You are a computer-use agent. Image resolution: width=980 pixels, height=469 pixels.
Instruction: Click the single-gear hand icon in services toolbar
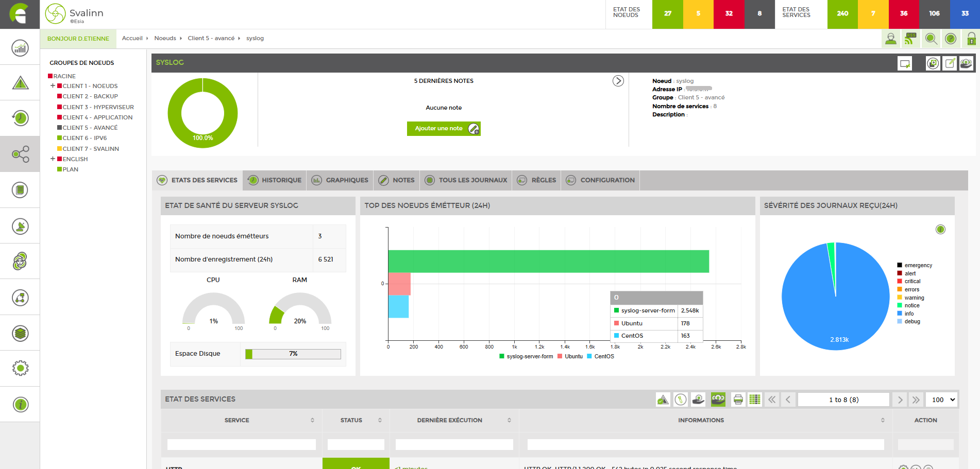point(698,399)
